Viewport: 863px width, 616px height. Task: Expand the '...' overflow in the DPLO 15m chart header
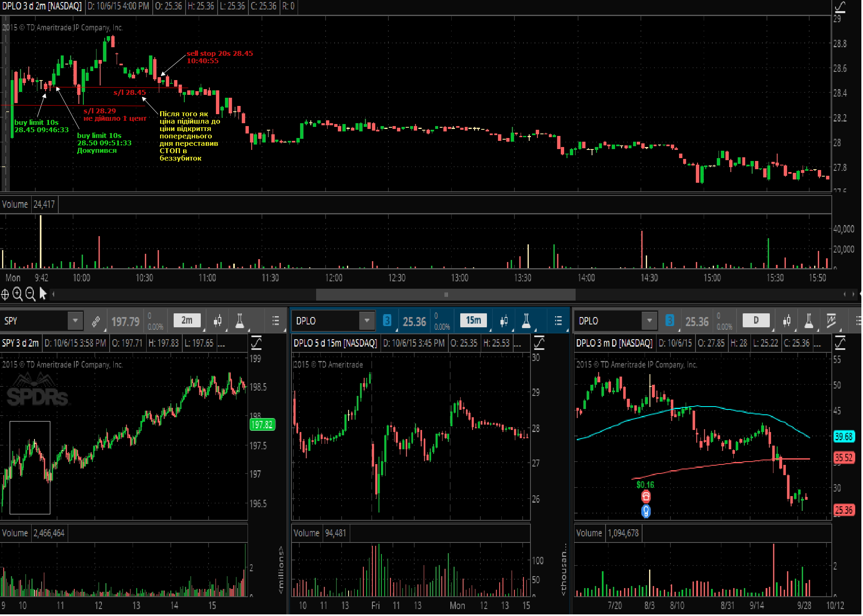point(517,343)
